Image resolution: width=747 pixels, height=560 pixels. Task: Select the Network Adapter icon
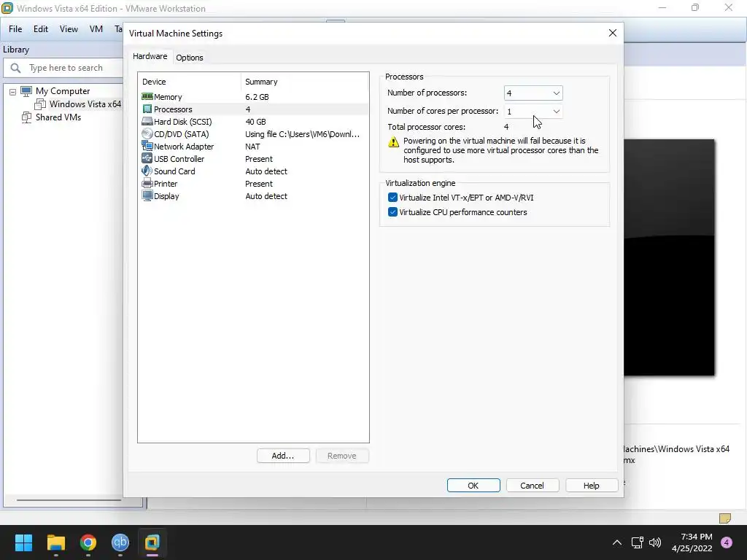tap(147, 146)
